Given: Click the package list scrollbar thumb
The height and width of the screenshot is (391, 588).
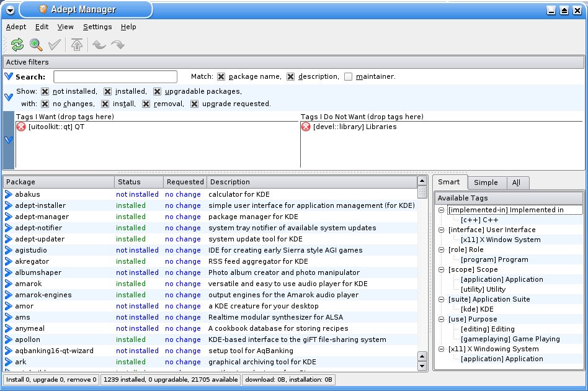Looking at the screenshot, I should point(422,192).
